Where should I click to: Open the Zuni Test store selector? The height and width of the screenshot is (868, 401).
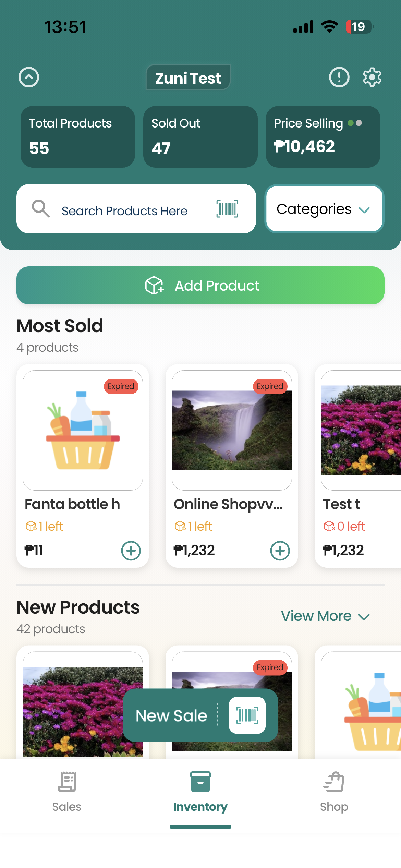188,78
